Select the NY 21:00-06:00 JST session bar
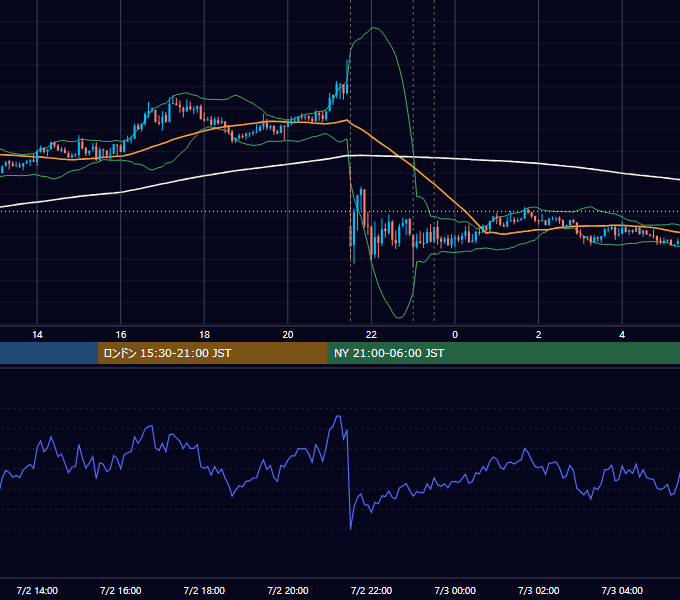This screenshot has width=680, height=600. click(503, 353)
